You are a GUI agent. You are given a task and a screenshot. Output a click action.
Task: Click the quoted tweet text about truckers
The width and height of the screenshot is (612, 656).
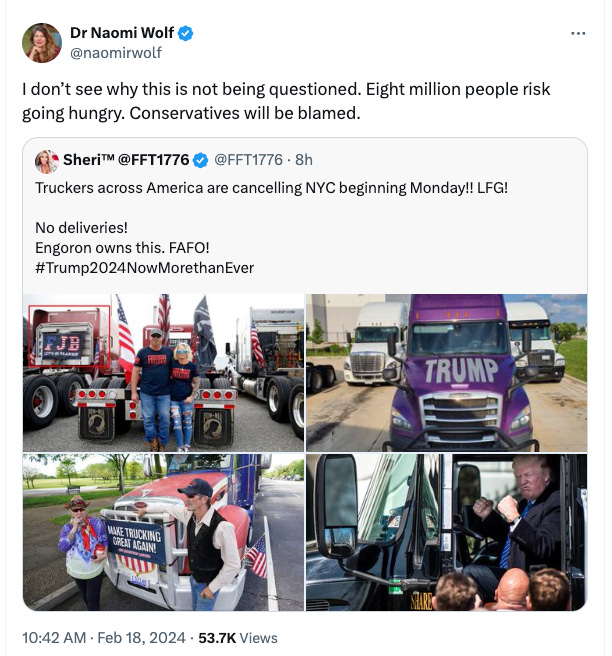[x=271, y=188]
